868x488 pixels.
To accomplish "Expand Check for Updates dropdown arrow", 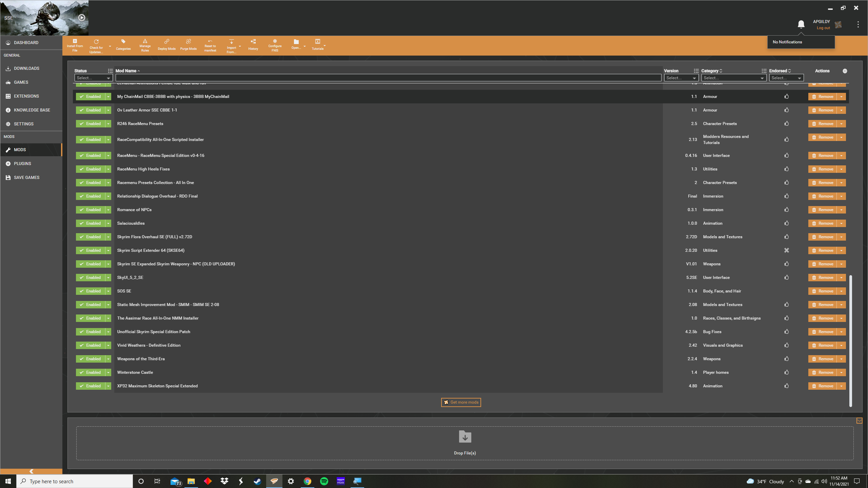I will click(110, 46).
